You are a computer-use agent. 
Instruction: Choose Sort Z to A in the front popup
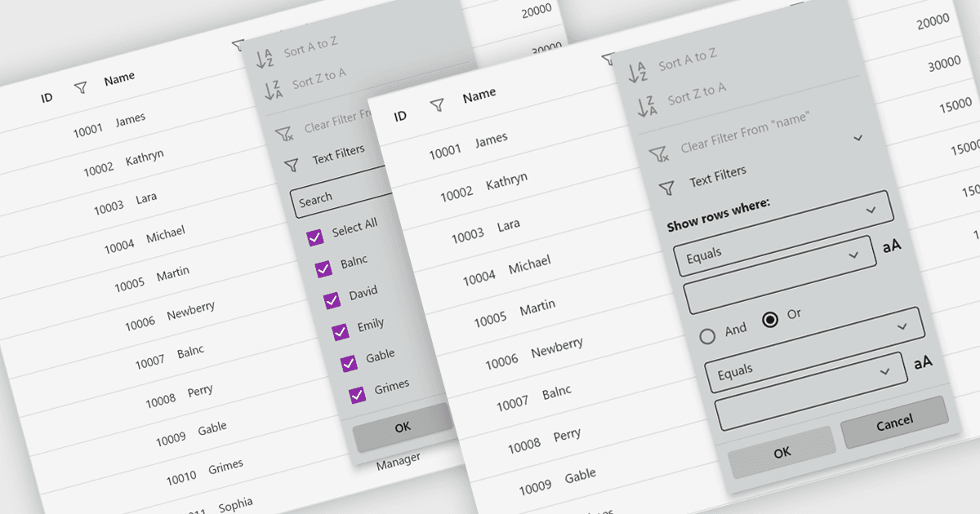click(697, 94)
